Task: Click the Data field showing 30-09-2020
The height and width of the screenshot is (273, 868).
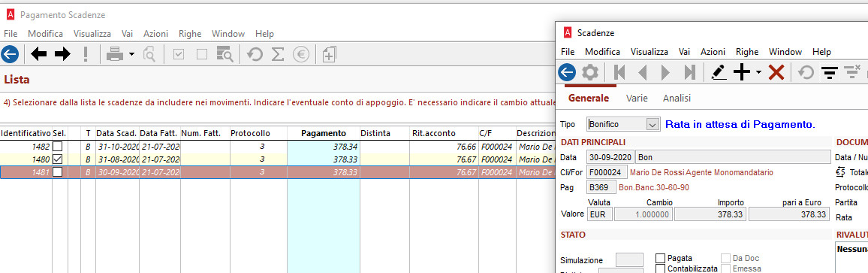Action: tap(610, 157)
